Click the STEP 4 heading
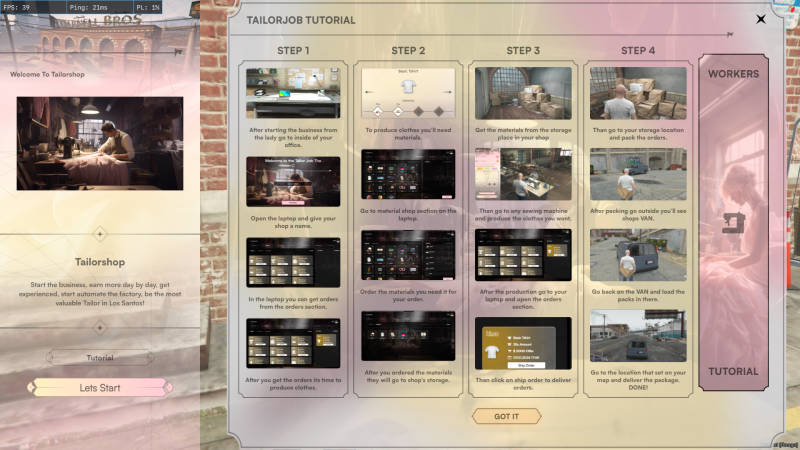800x450 pixels. click(638, 51)
